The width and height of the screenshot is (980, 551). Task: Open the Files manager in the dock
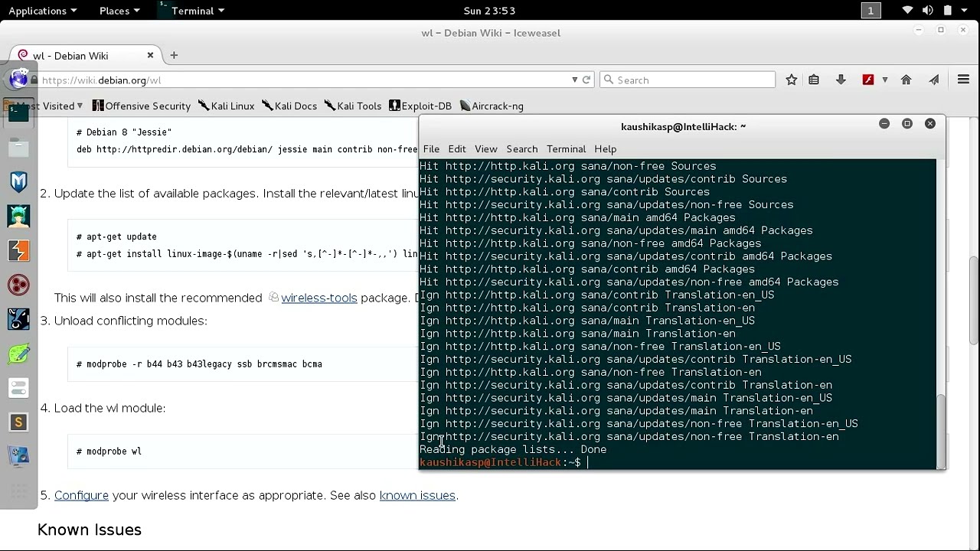click(18, 147)
